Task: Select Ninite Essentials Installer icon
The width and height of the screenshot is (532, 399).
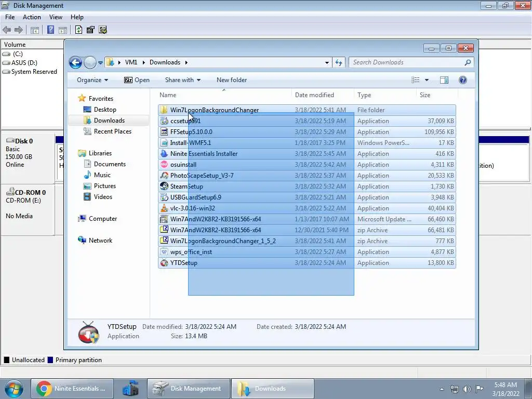Action: point(164,153)
